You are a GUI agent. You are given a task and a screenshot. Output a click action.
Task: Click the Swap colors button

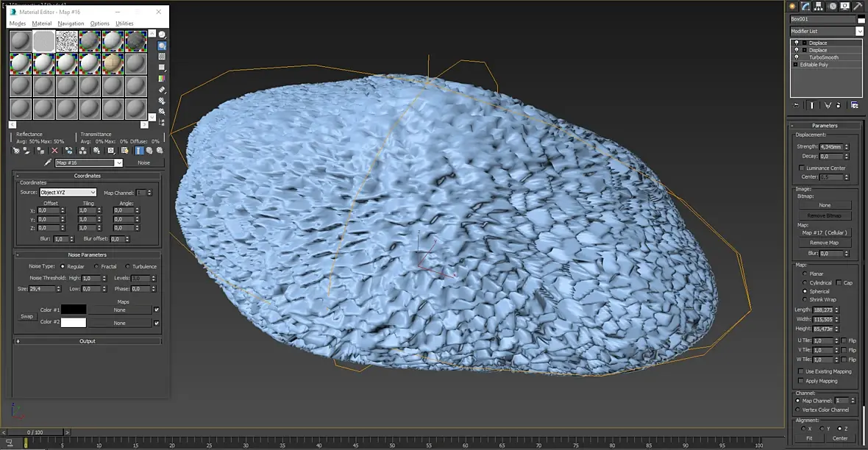26,316
